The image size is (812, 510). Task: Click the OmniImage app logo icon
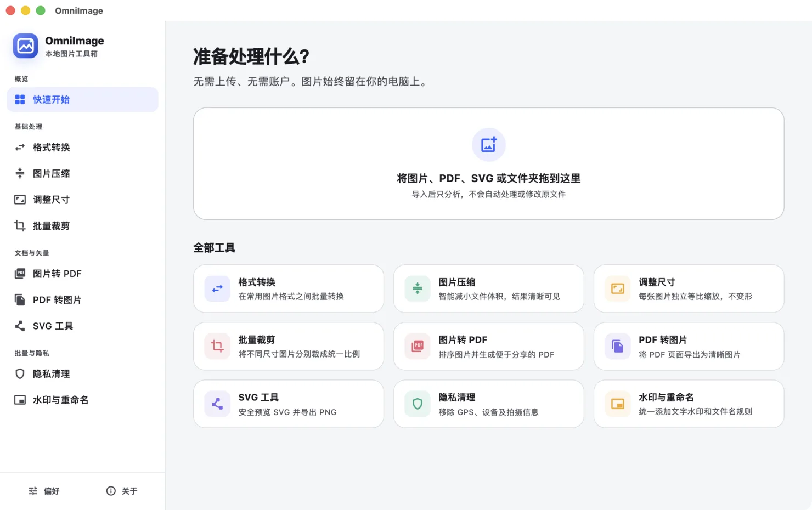point(26,46)
